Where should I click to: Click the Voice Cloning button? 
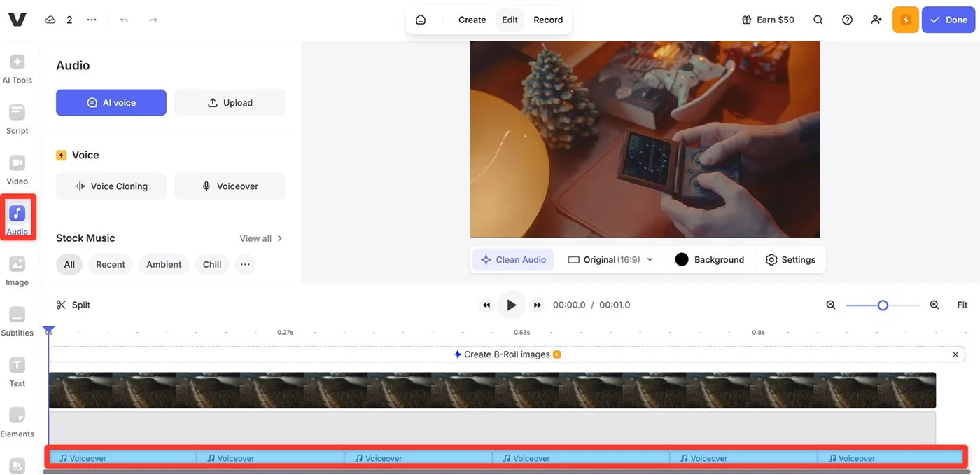pyautogui.click(x=111, y=186)
